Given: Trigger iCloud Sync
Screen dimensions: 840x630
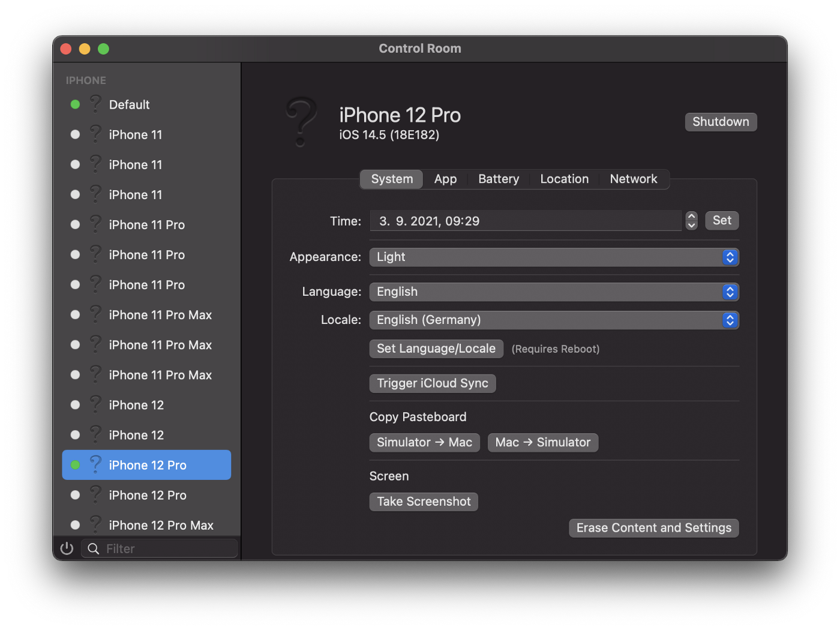Looking at the screenshot, I should pyautogui.click(x=432, y=383).
